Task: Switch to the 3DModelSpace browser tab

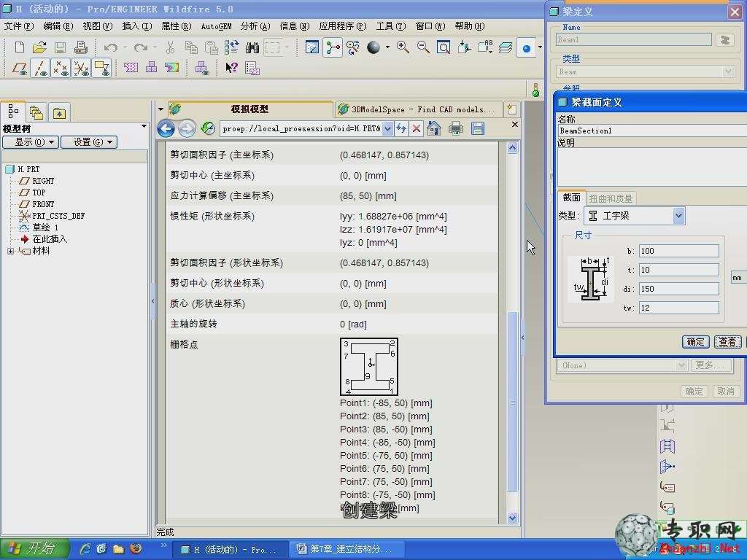Action: [x=418, y=109]
